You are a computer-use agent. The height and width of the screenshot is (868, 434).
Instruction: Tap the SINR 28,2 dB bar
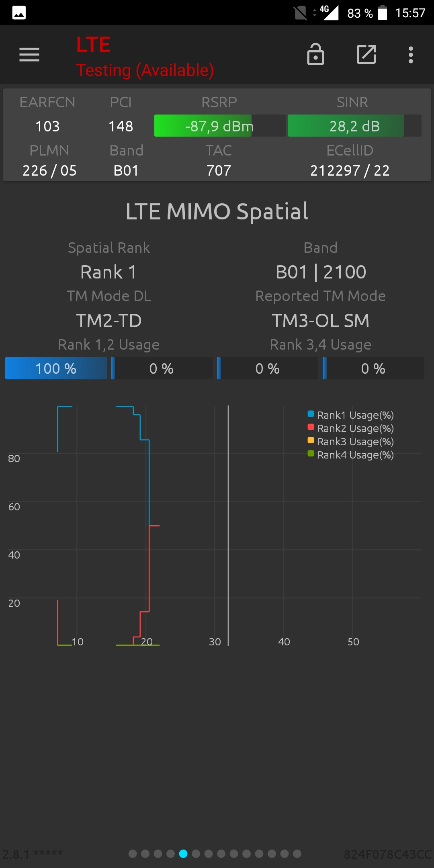click(x=354, y=126)
